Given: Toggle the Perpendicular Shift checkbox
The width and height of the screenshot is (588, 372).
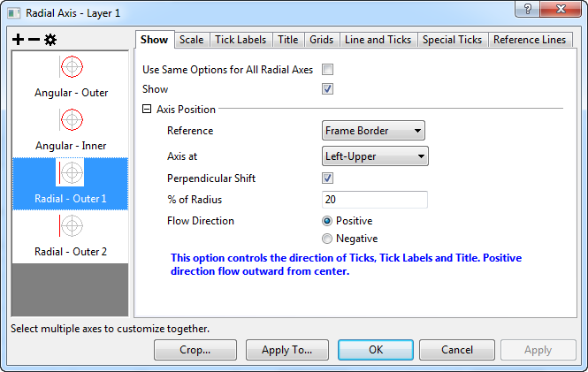Looking at the screenshot, I should tap(327, 178).
